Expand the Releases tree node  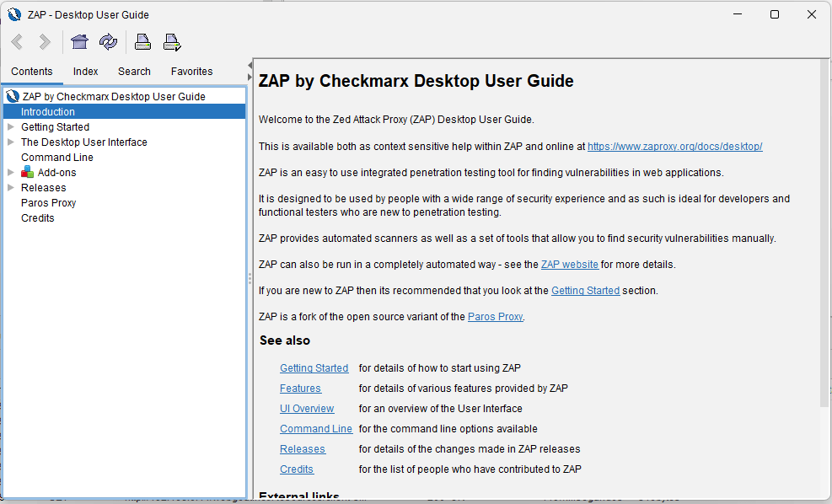tap(11, 188)
